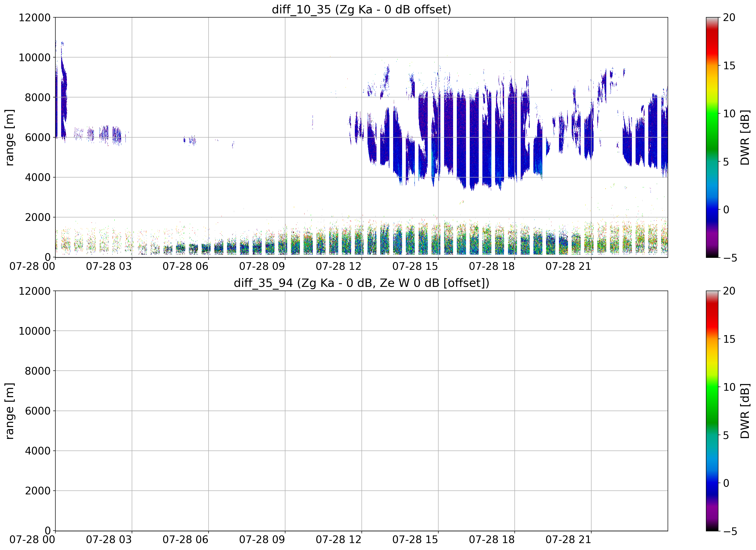The image size is (756, 550).
Task: Click the '20' tick on the bottom colorbar
Action: [729, 291]
